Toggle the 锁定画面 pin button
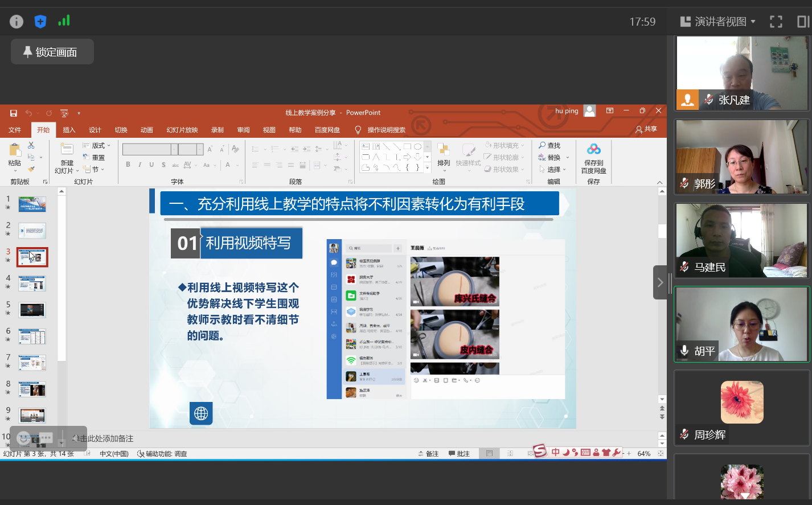 coord(52,52)
